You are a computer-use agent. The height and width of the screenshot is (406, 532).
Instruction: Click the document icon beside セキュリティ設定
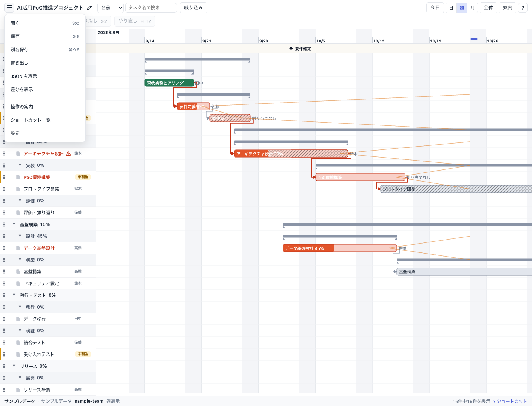tap(18, 283)
